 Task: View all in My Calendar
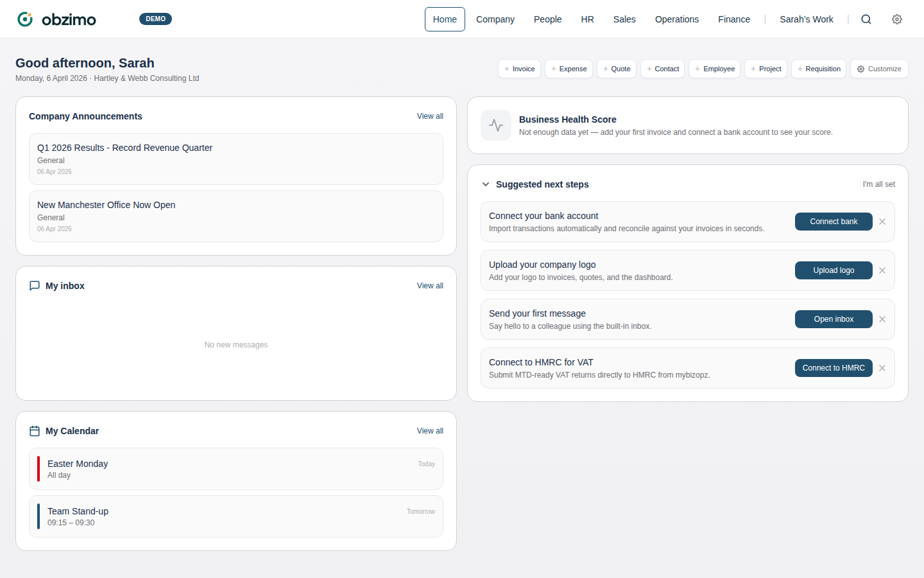coord(430,431)
